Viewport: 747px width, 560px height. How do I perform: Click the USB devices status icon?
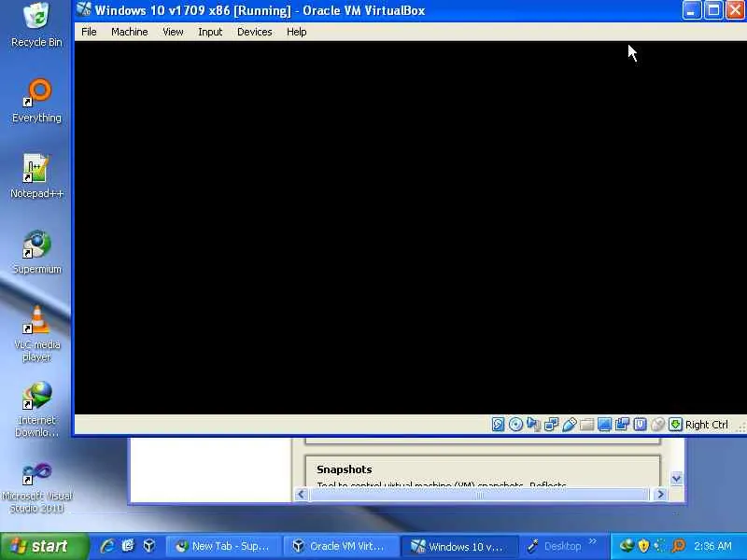(x=569, y=425)
